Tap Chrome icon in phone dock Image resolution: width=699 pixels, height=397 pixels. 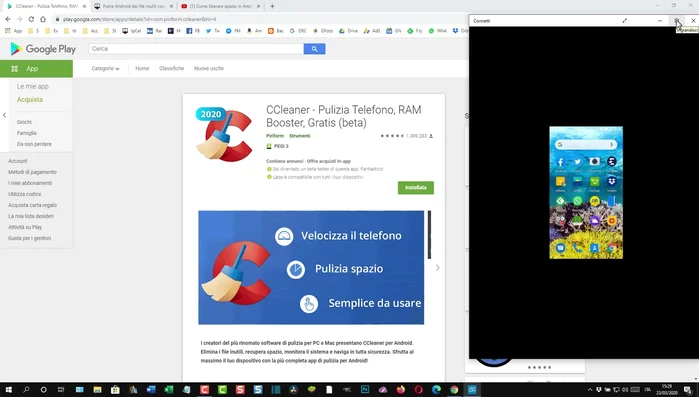click(612, 248)
